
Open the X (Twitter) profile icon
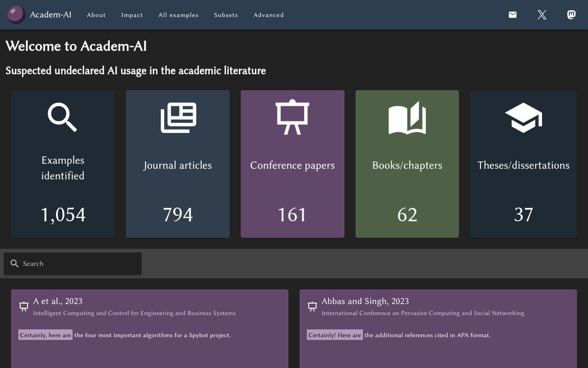pyautogui.click(x=542, y=15)
